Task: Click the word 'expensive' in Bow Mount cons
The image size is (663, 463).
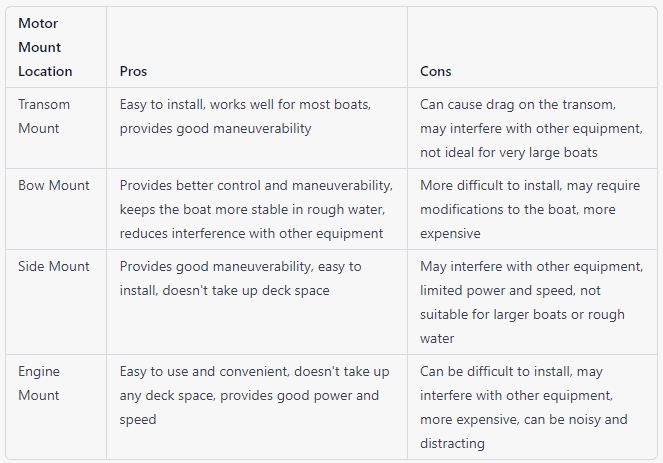Action: [x=450, y=233]
